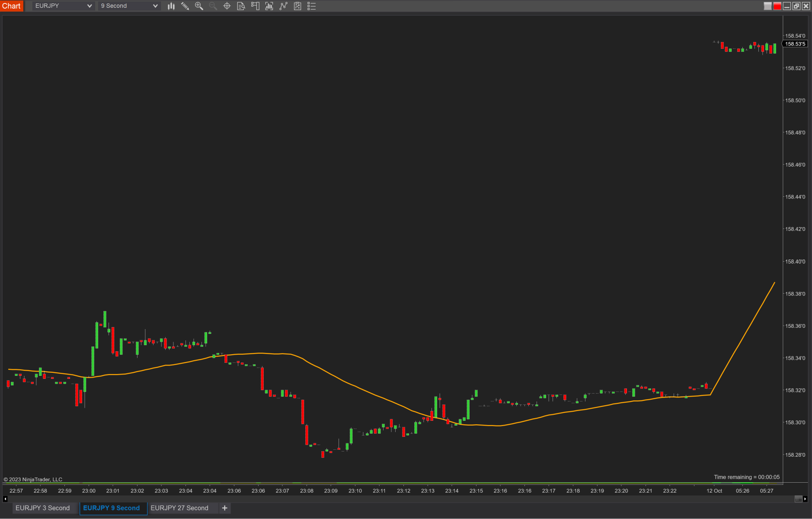Expand the 9 Second interval dropdown

point(129,6)
